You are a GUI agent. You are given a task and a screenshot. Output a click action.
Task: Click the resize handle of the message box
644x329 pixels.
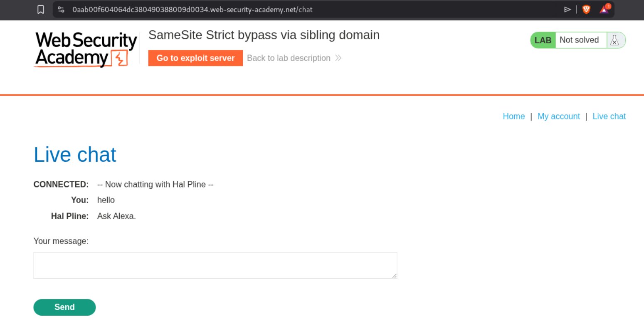point(394,276)
